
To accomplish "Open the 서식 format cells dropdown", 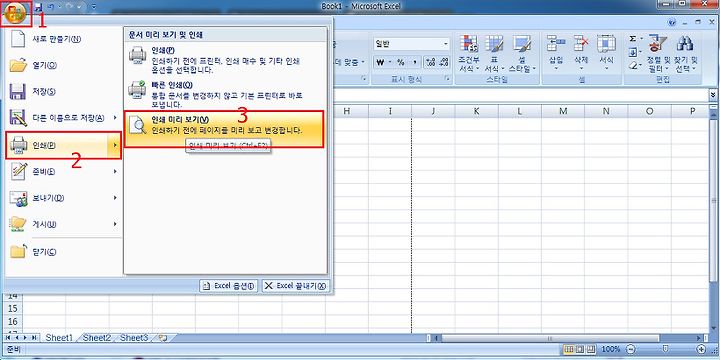I will tap(606, 53).
